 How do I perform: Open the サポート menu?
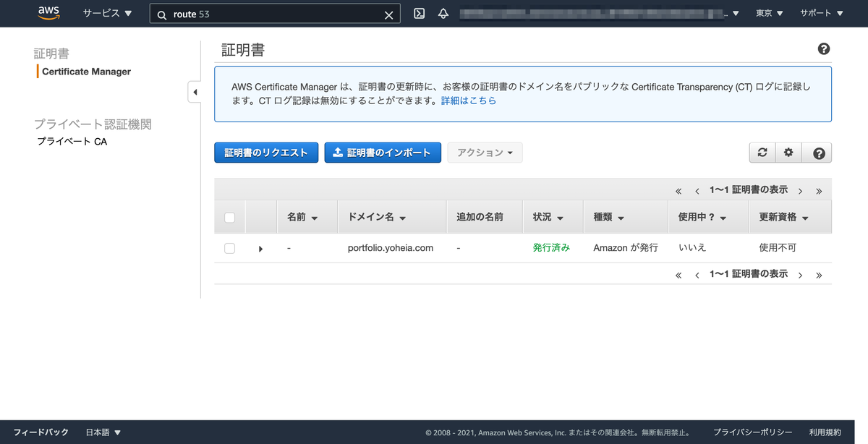click(x=822, y=14)
